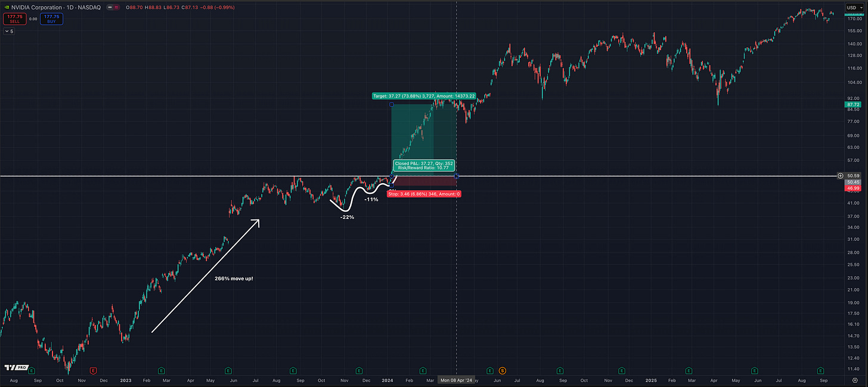
Task: Click the earnings icon below September 2024
Action: click(x=560, y=370)
